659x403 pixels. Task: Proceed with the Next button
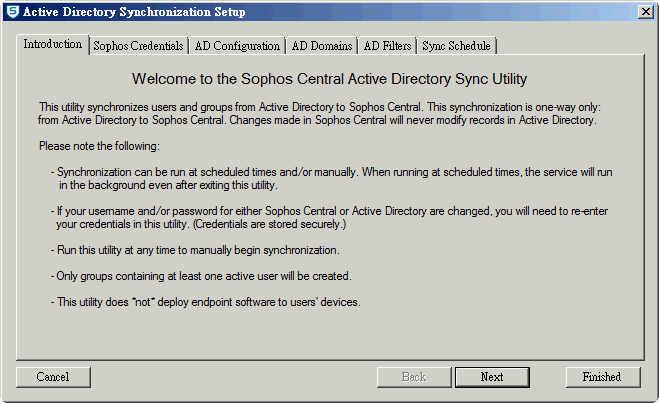[492, 377]
